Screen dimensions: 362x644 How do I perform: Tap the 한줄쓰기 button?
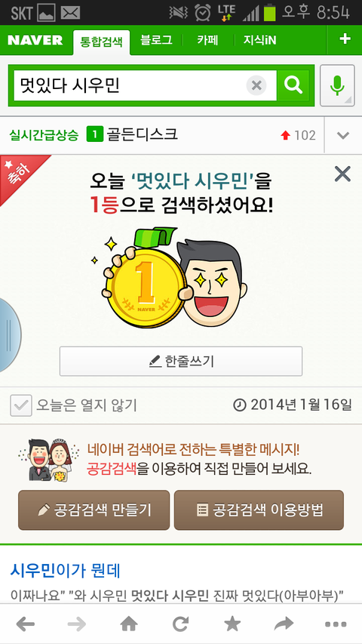coord(181,361)
